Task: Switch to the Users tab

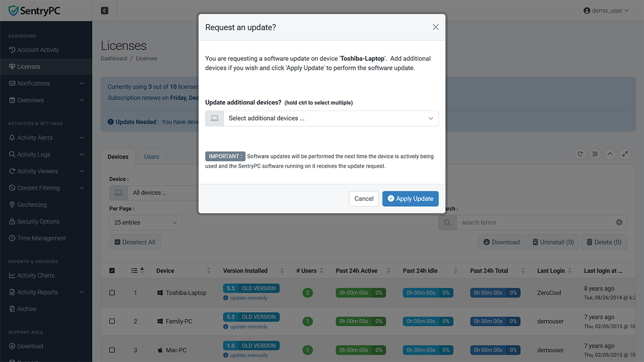Action: click(x=151, y=157)
